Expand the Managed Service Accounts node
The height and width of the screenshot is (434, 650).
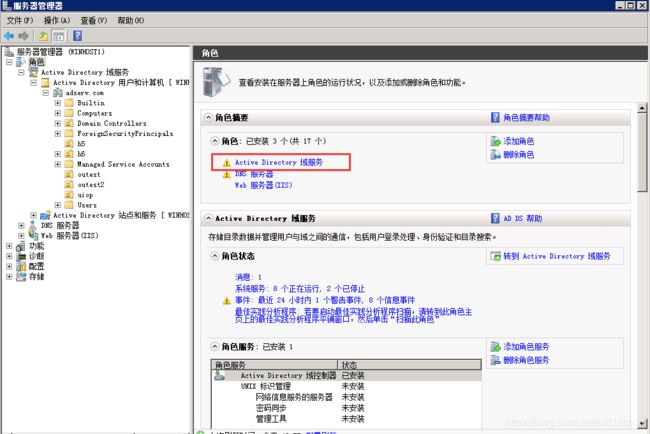coord(58,164)
